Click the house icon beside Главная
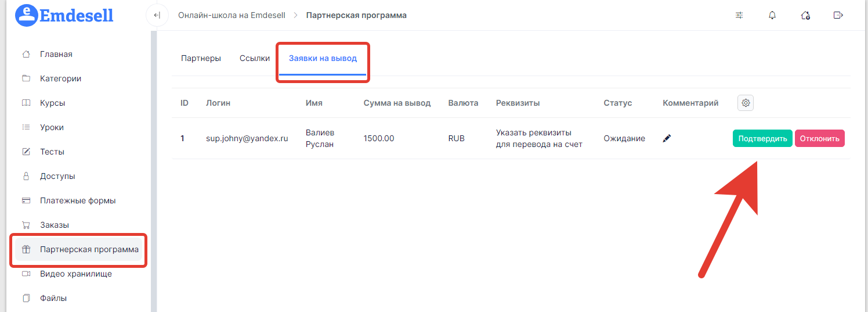The height and width of the screenshot is (312, 868). point(26,54)
